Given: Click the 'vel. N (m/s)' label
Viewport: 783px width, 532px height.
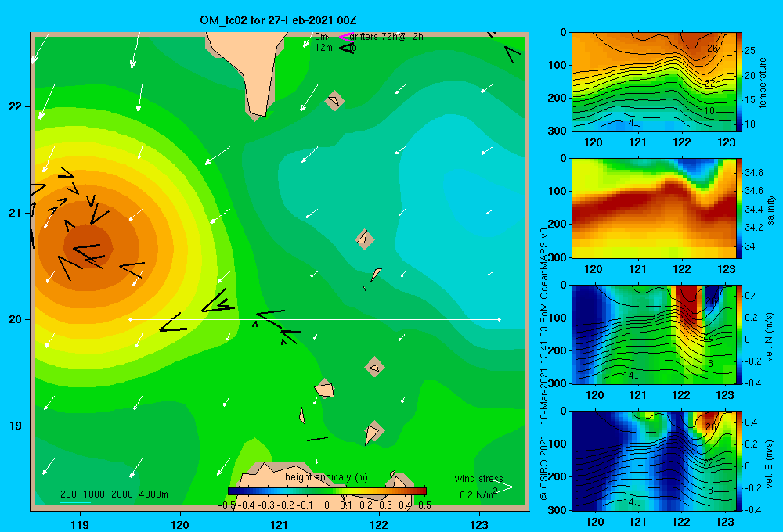Looking at the screenshot, I should pyautogui.click(x=770, y=337).
